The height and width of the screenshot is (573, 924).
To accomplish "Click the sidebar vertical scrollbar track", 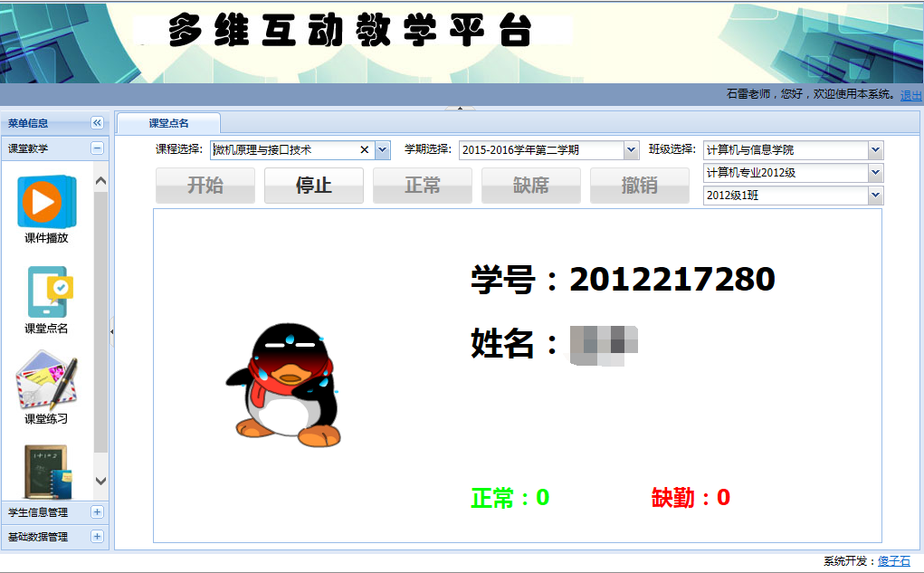I will point(100,321).
